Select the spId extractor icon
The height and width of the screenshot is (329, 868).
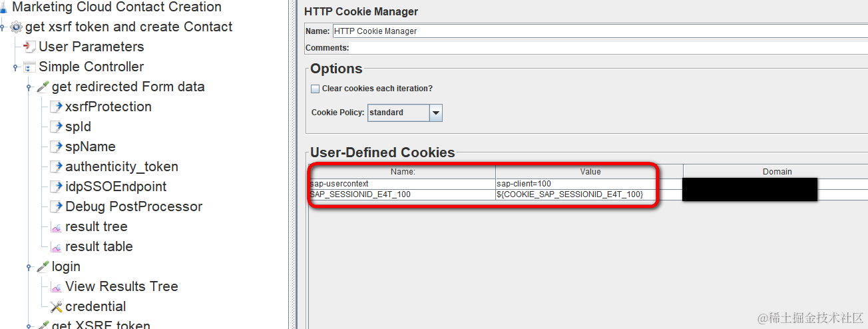(x=56, y=127)
